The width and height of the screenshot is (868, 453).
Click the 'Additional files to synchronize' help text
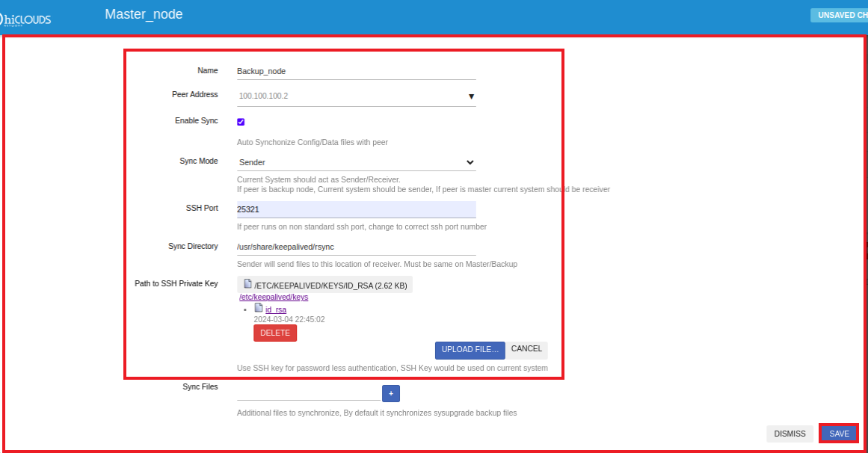[376, 413]
